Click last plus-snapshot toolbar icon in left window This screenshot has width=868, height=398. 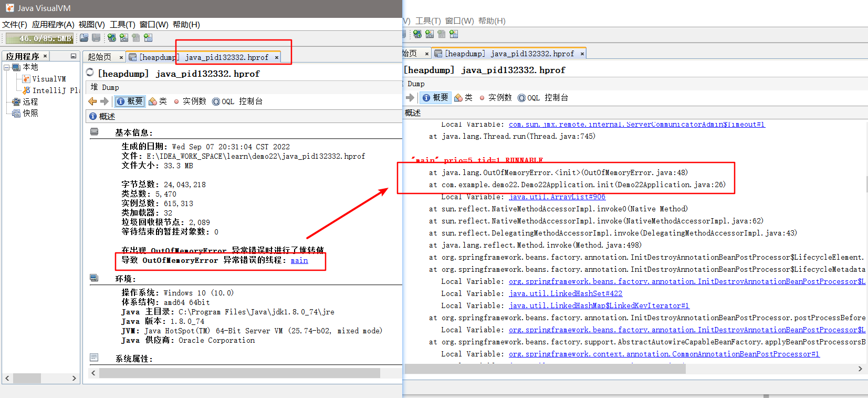(148, 38)
